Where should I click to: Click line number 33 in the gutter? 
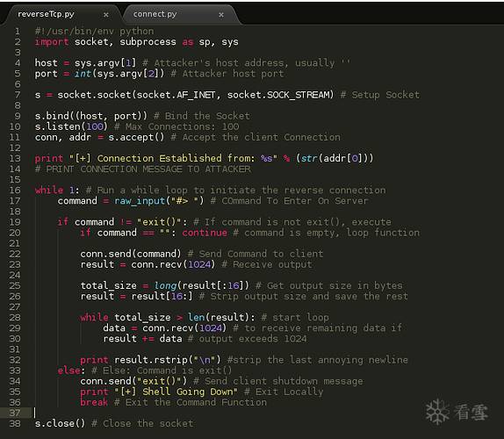tap(15, 371)
